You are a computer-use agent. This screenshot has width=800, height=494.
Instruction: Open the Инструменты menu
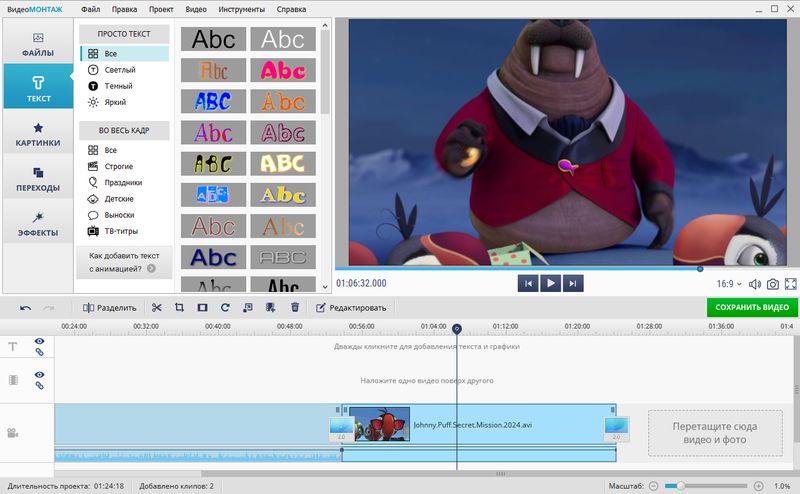241,9
